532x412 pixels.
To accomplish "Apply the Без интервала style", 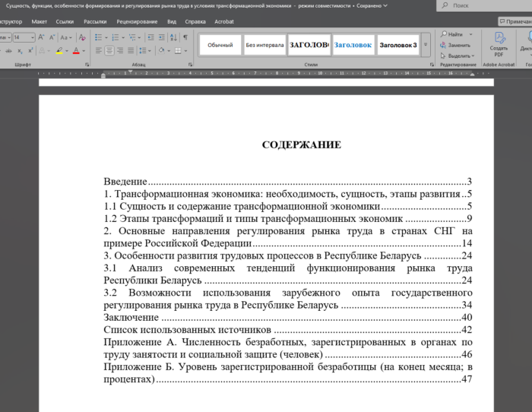I will (264, 45).
